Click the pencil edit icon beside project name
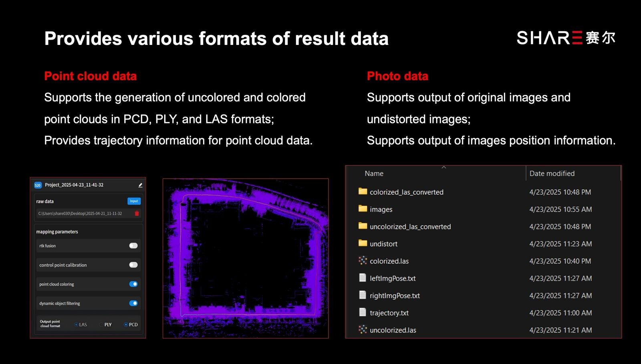 point(140,185)
